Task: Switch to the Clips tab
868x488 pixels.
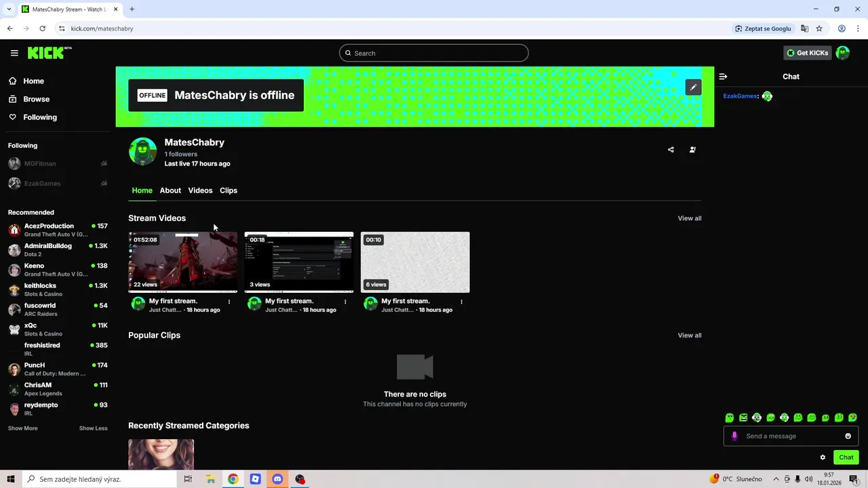Action: pos(229,190)
